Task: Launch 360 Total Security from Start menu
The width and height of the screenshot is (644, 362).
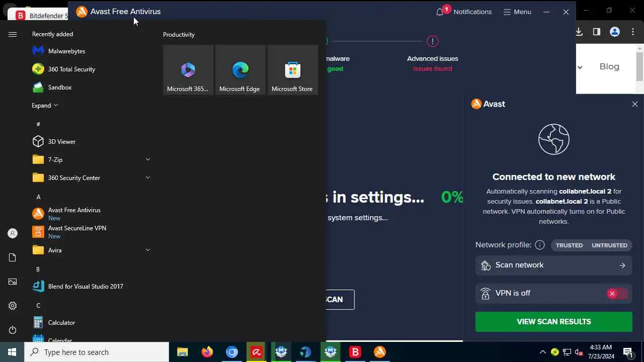Action: (x=91, y=69)
